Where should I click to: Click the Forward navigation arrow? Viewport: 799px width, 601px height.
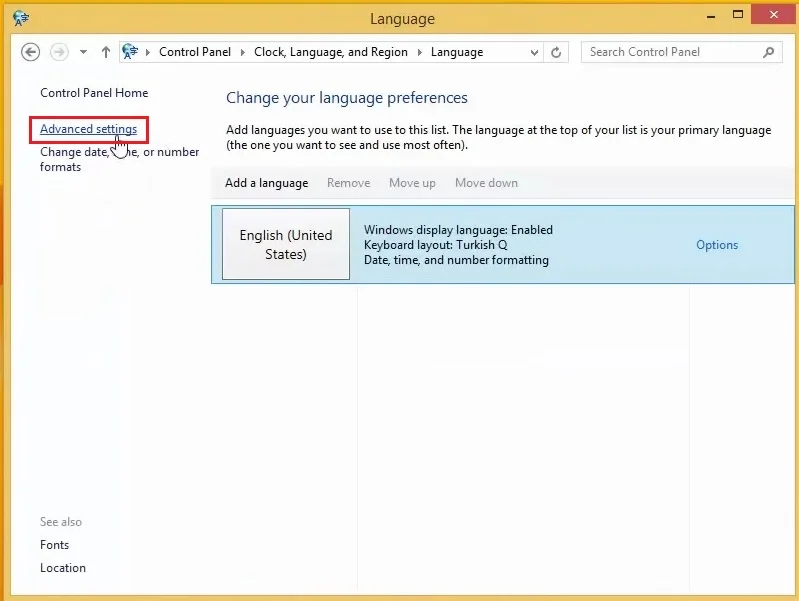pyautogui.click(x=59, y=52)
